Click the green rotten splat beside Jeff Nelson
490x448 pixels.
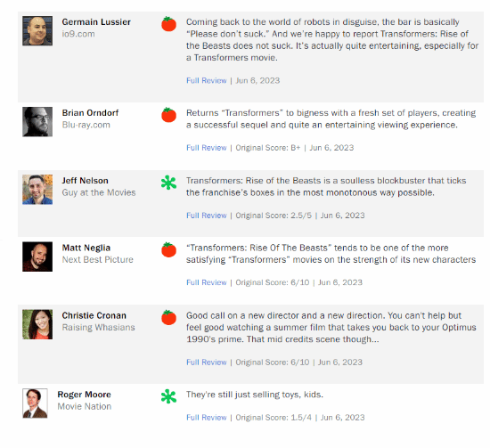pos(168,183)
